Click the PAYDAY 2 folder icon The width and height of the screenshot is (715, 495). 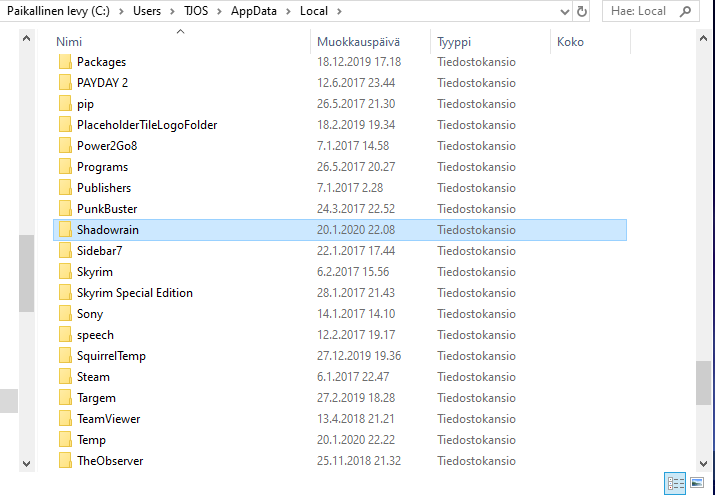click(x=63, y=83)
